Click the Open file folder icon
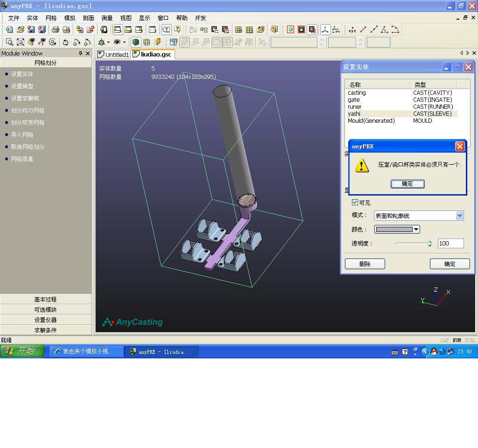 pos(21,29)
